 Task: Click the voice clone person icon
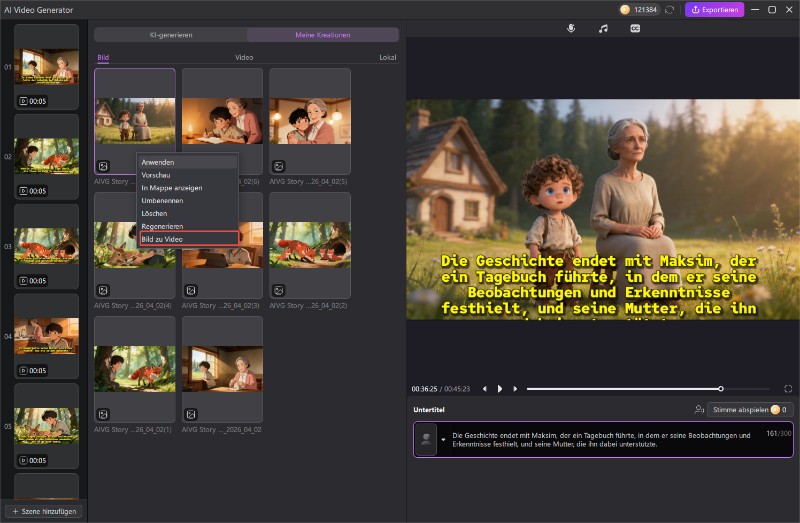pyautogui.click(x=699, y=410)
